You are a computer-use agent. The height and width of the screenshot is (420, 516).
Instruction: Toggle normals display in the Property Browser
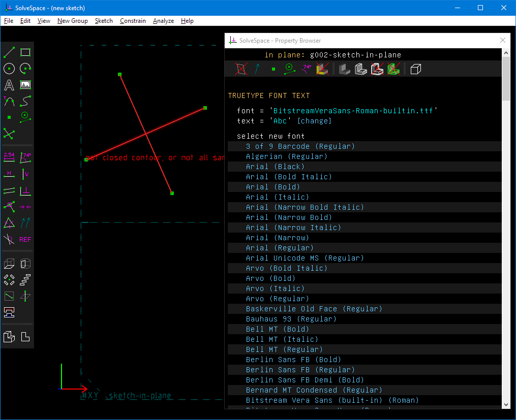[x=257, y=69]
